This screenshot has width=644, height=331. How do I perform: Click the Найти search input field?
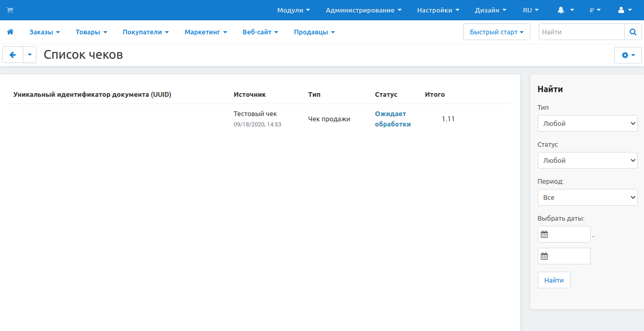click(x=581, y=32)
